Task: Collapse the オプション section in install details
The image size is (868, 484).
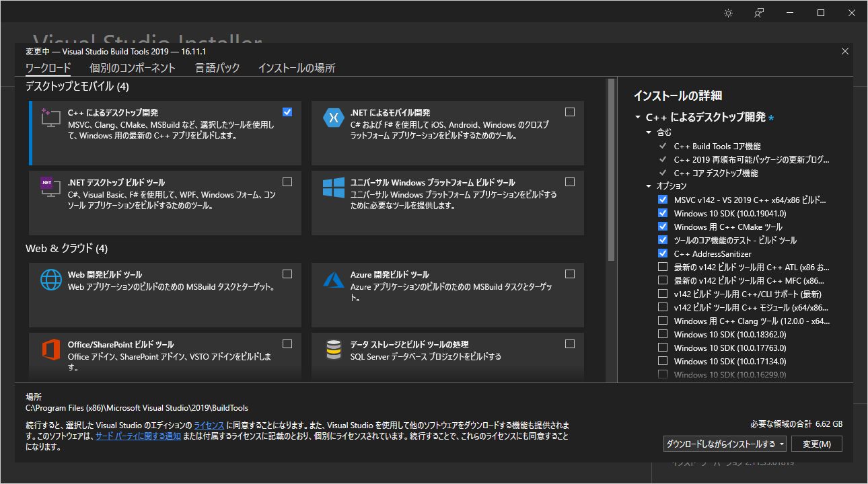Action: tap(649, 186)
